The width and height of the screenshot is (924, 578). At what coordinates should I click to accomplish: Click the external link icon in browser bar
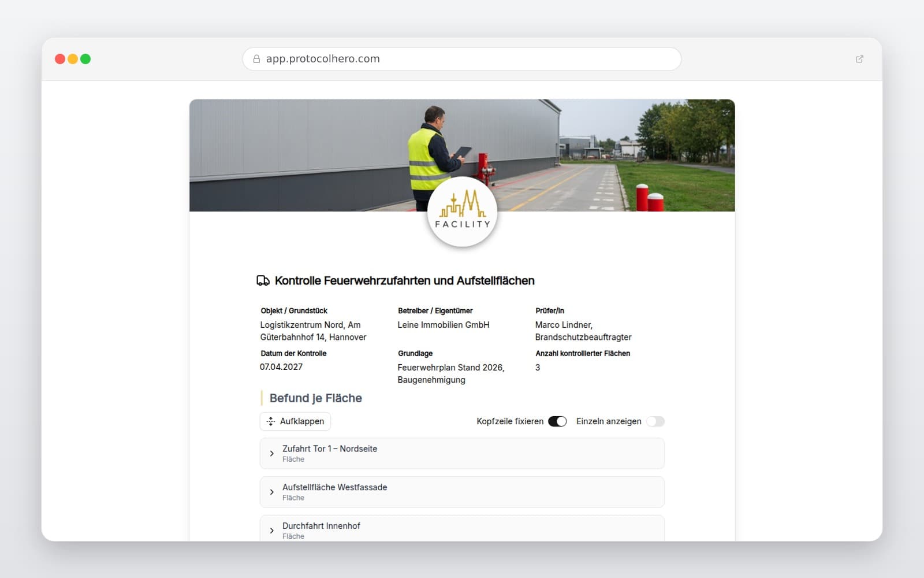coord(859,59)
